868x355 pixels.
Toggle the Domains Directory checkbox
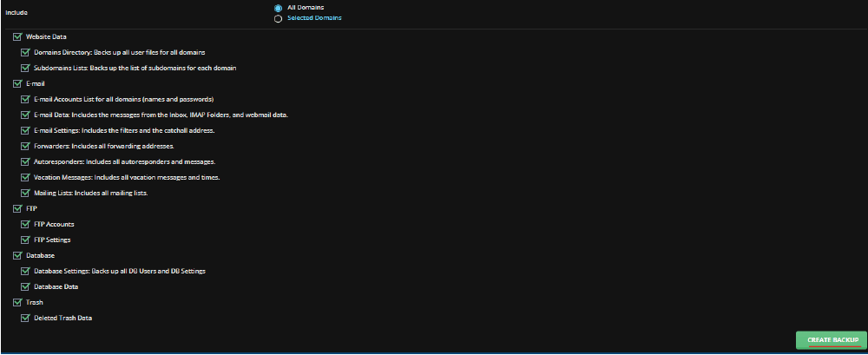click(x=25, y=53)
